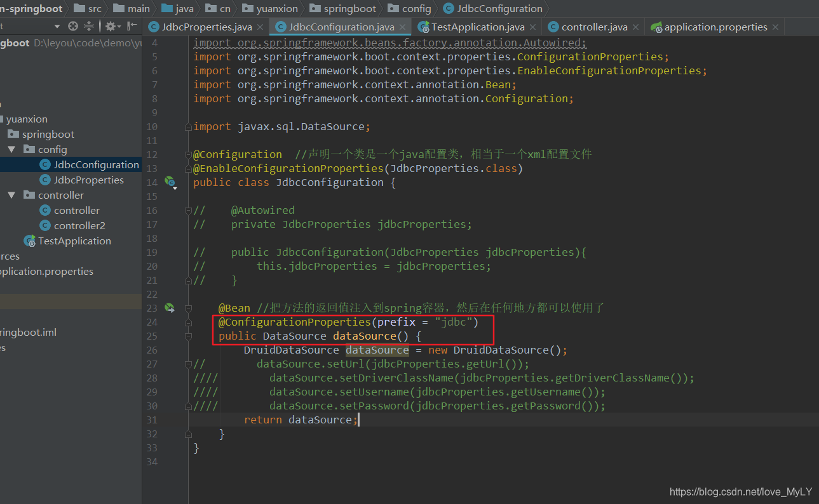819x504 pixels.
Task: Click "jdbc" prefix string on line 24
Action: pos(454,322)
